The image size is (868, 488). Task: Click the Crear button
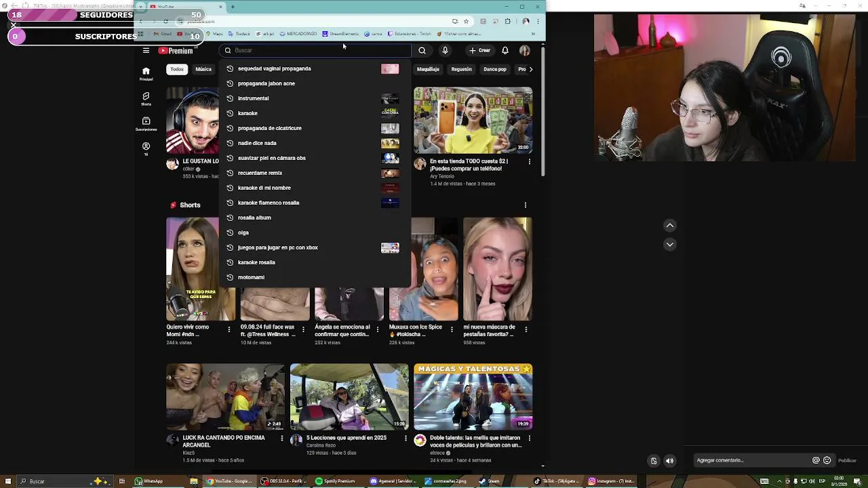point(479,50)
